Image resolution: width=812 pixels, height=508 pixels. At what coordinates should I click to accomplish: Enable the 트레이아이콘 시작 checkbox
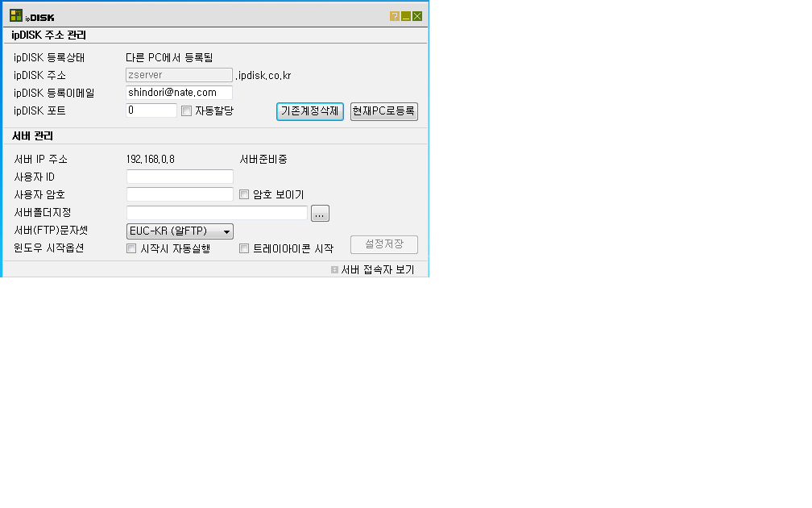(x=244, y=248)
